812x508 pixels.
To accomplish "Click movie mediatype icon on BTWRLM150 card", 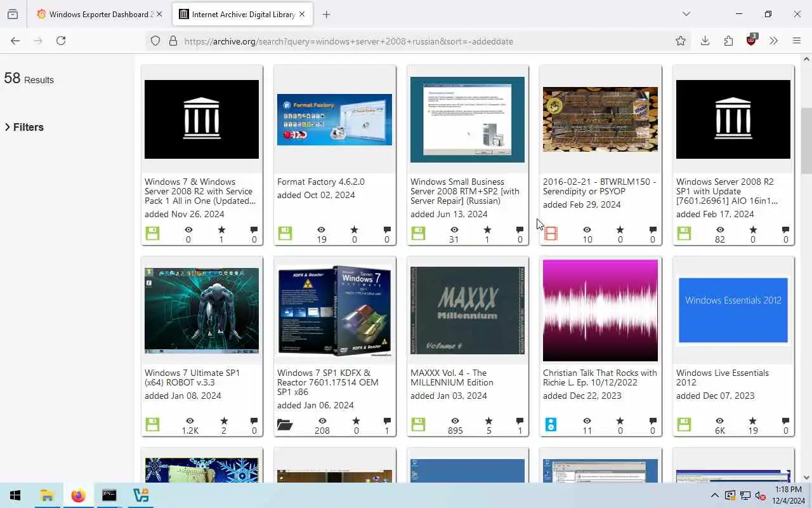I will tap(551, 234).
